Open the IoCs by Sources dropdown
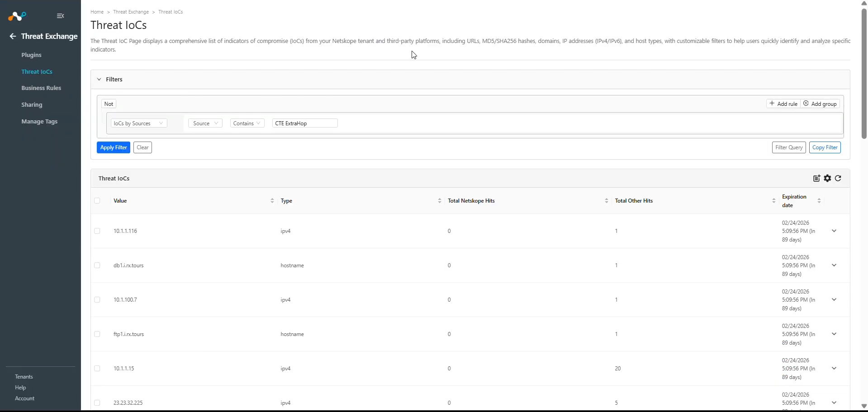The image size is (868, 412). click(x=139, y=123)
